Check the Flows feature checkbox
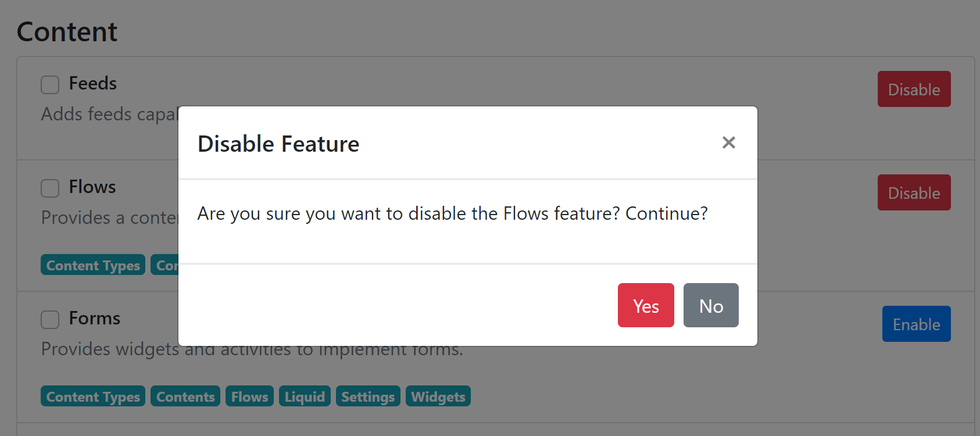Image resolution: width=980 pixels, height=436 pixels. pyautogui.click(x=50, y=188)
